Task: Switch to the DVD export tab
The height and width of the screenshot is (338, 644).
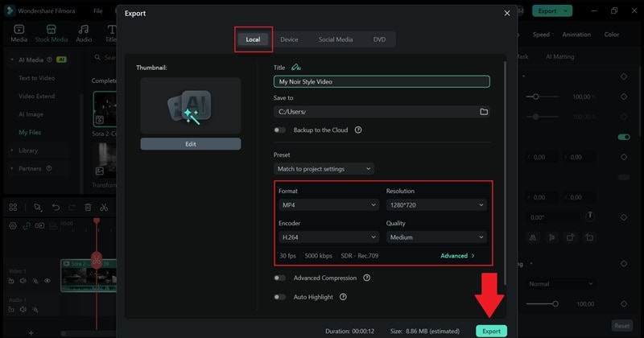Action: (x=379, y=39)
